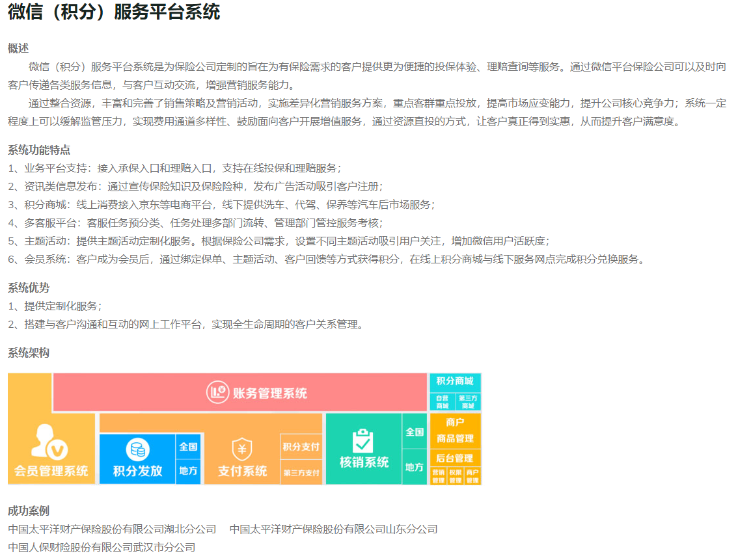This screenshot has width=738, height=560.
Task: Click 中国太平洋财产保险湖北分公司 case text
Action: point(112,529)
